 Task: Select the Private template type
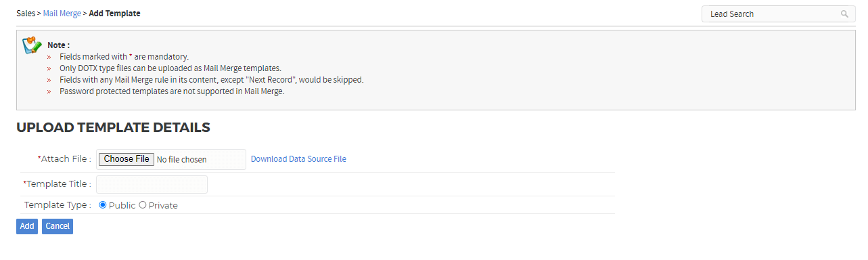point(142,204)
